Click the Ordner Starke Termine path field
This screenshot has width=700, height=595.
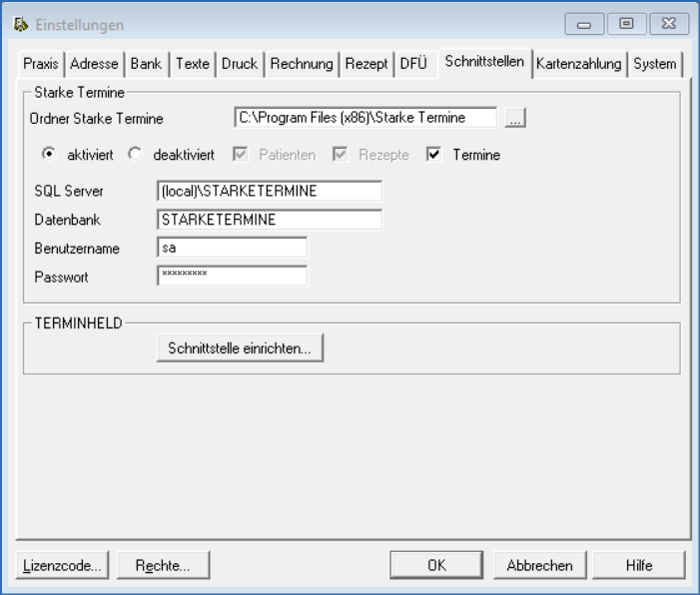click(x=364, y=118)
